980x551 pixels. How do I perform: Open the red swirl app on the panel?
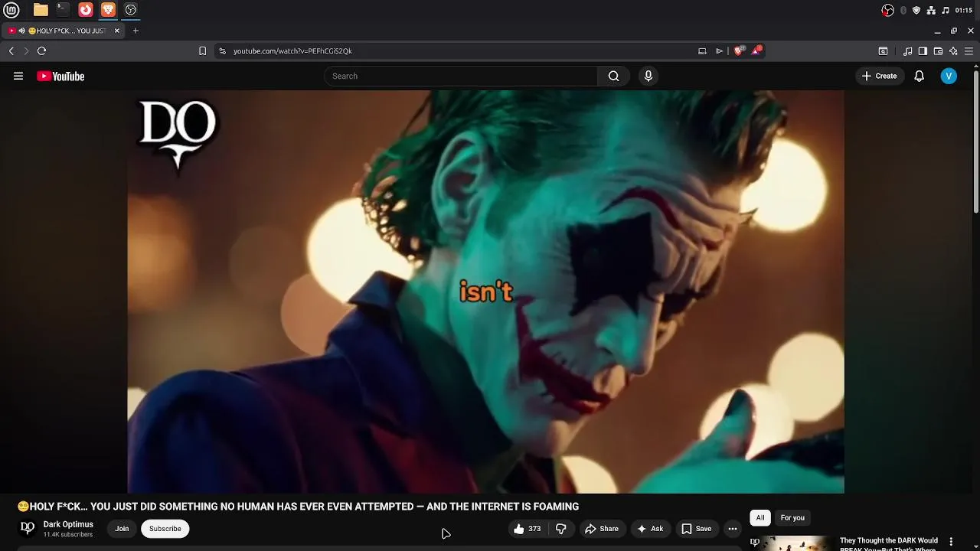click(86, 10)
